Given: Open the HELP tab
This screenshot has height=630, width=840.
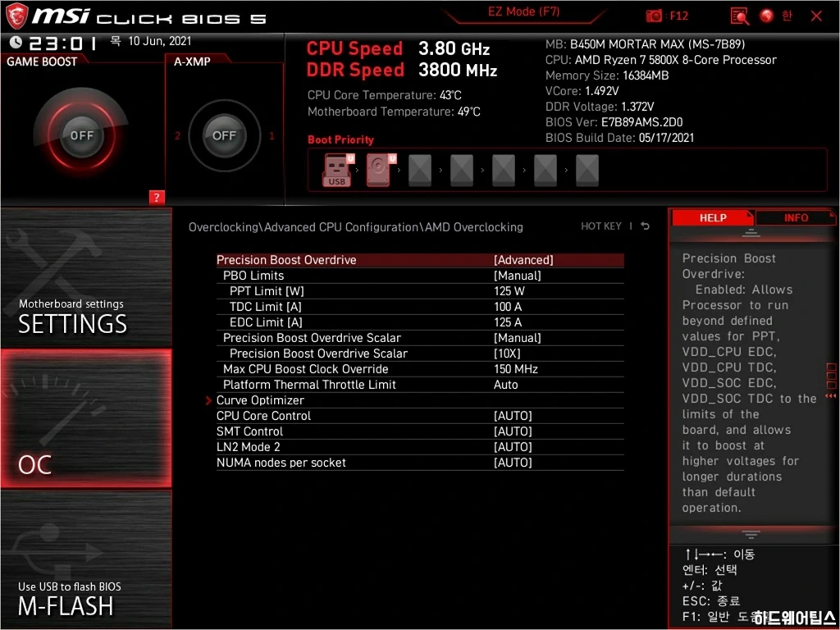Looking at the screenshot, I should (713, 218).
